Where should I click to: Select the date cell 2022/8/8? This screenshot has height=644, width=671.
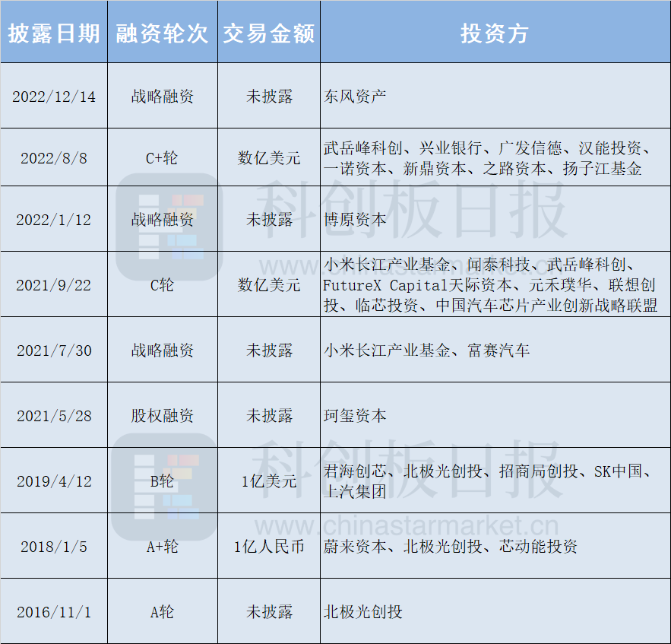54,158
